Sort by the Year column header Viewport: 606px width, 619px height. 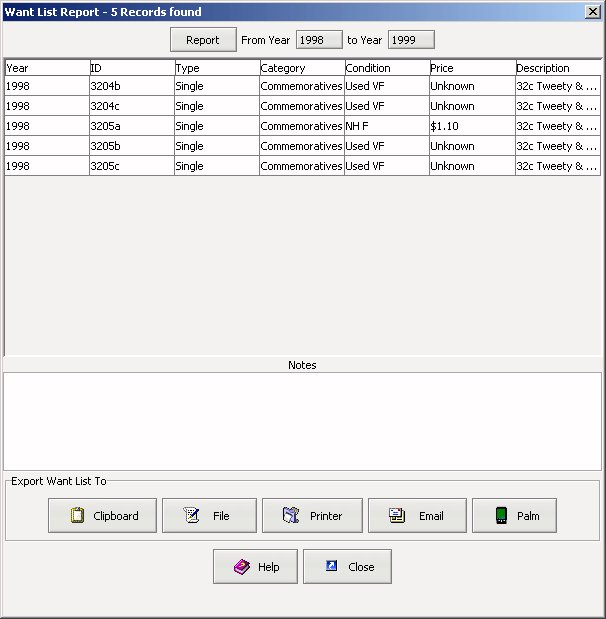pyautogui.click(x=46, y=68)
